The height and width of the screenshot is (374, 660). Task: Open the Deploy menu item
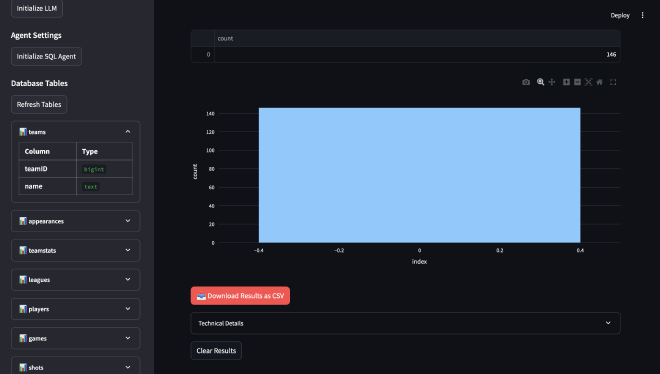620,15
